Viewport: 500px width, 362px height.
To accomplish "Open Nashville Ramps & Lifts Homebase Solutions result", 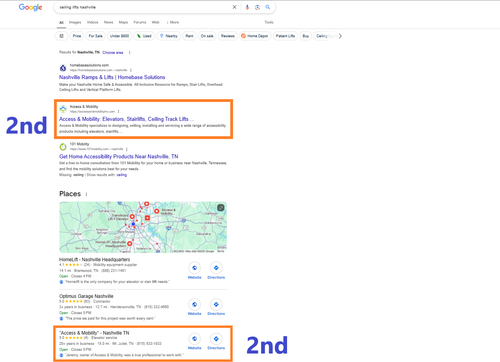I will pyautogui.click(x=112, y=77).
